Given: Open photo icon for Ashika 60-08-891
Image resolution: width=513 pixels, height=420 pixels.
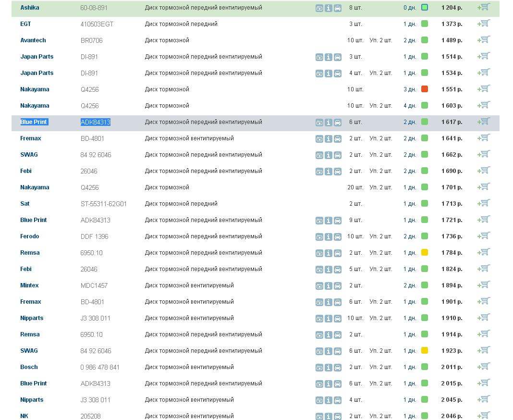Looking at the screenshot, I should click(x=319, y=8).
